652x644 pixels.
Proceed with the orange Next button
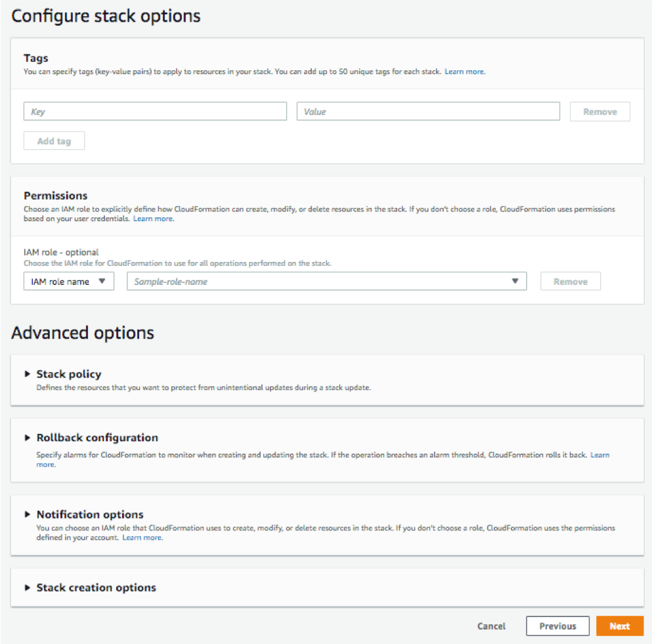[619, 626]
